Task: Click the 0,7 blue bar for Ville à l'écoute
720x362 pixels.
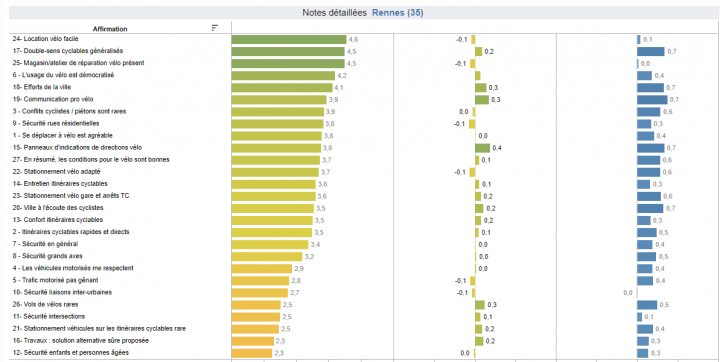Action: pos(650,208)
